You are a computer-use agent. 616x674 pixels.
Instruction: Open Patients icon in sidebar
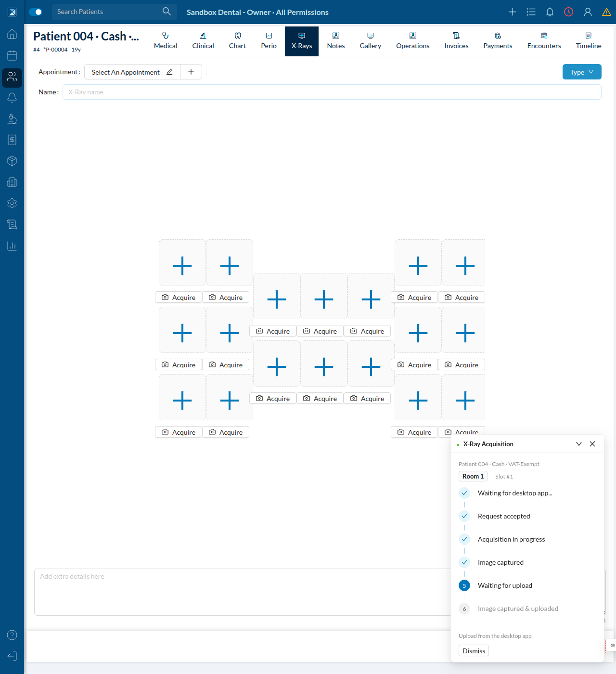[x=12, y=77]
